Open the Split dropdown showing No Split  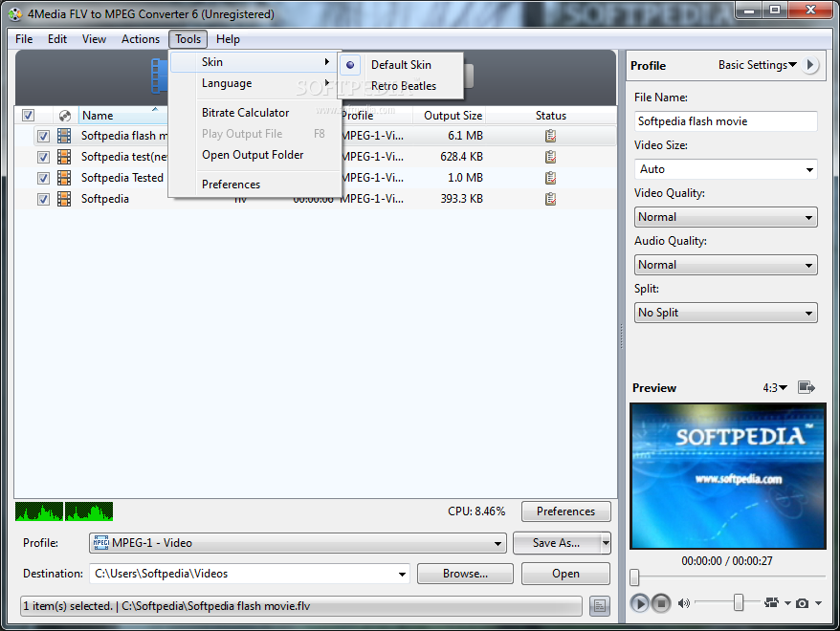point(726,313)
